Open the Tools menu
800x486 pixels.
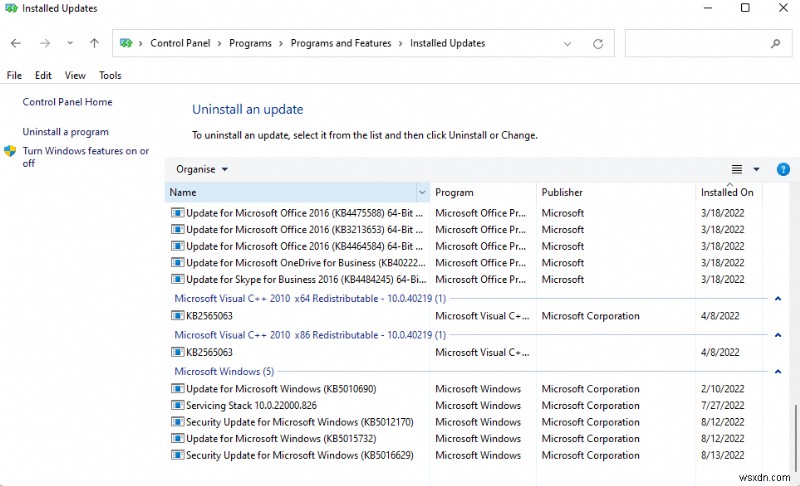(x=110, y=75)
